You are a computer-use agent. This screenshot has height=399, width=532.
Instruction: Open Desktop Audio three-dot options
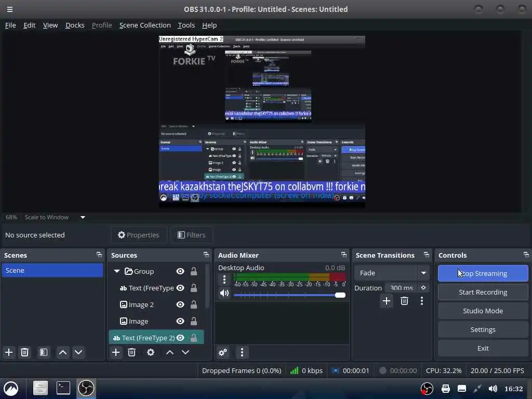click(224, 280)
